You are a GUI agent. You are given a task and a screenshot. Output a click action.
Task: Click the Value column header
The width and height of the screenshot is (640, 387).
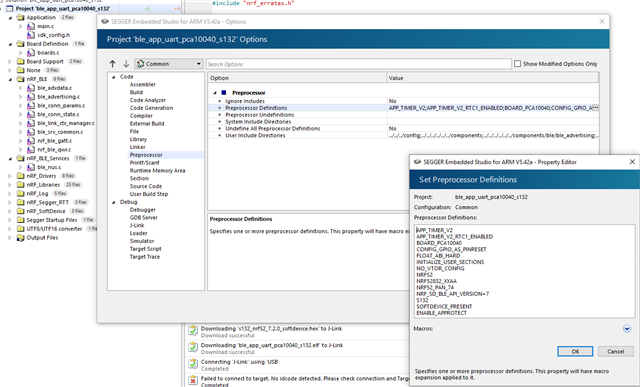click(x=493, y=78)
